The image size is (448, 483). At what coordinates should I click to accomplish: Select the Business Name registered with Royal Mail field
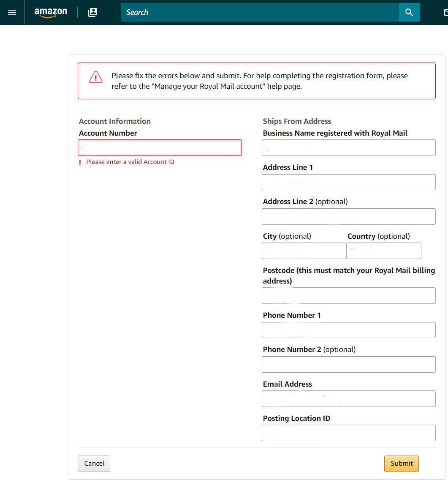click(348, 147)
